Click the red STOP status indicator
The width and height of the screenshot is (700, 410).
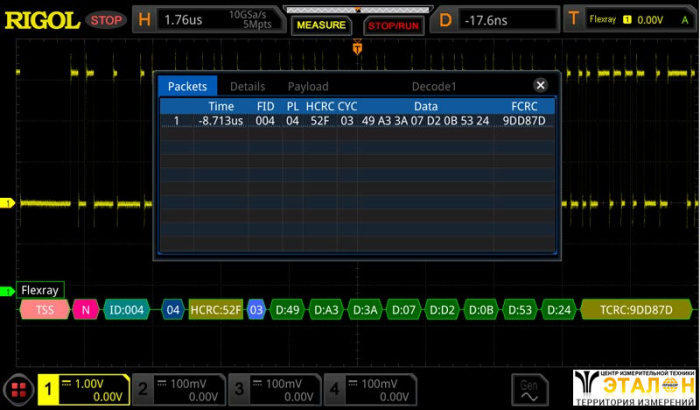coord(105,20)
